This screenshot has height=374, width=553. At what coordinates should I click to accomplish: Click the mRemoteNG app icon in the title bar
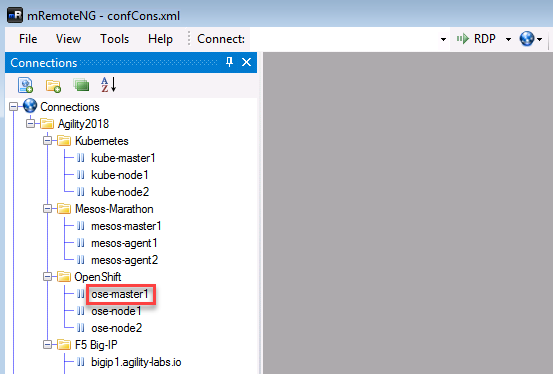(x=15, y=15)
